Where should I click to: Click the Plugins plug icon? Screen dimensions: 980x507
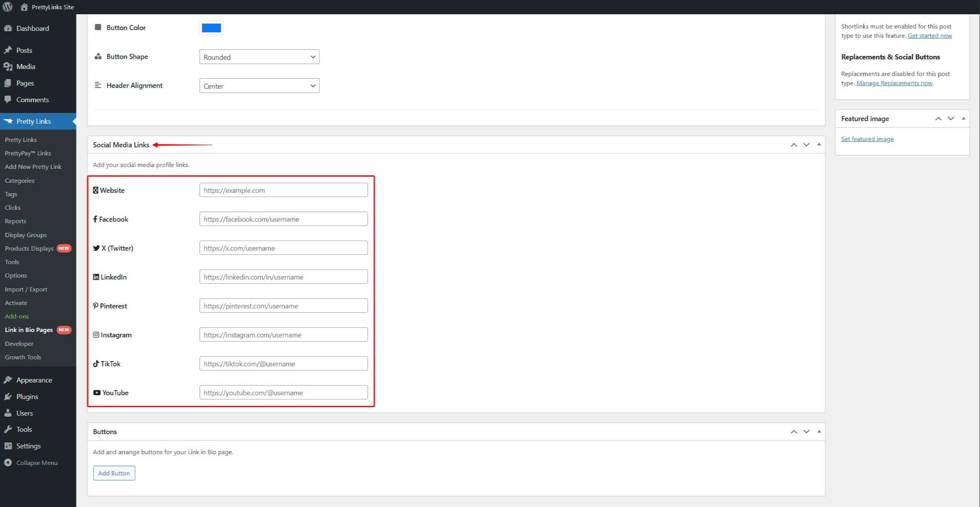(8, 396)
